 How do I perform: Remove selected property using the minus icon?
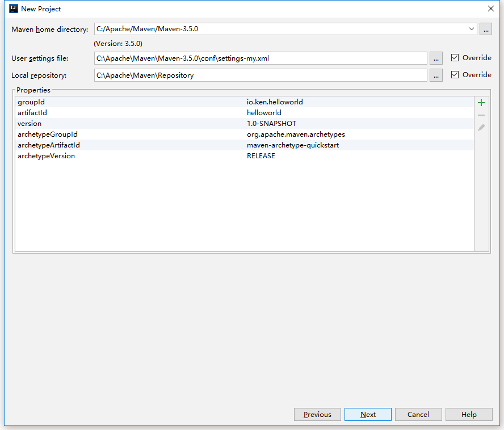pos(481,115)
